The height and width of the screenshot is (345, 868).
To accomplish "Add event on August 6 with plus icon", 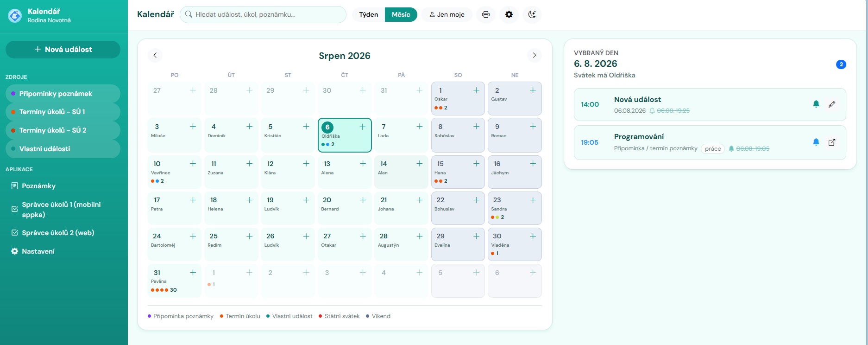I will tap(363, 127).
